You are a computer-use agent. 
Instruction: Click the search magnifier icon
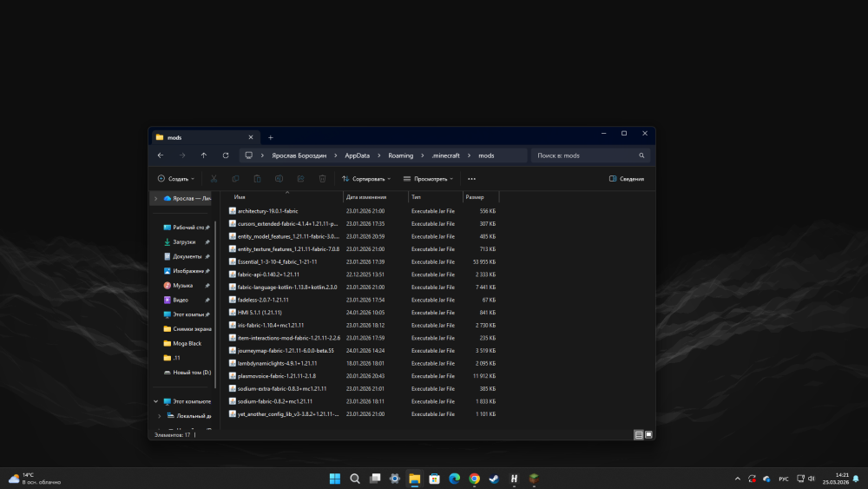coord(641,155)
